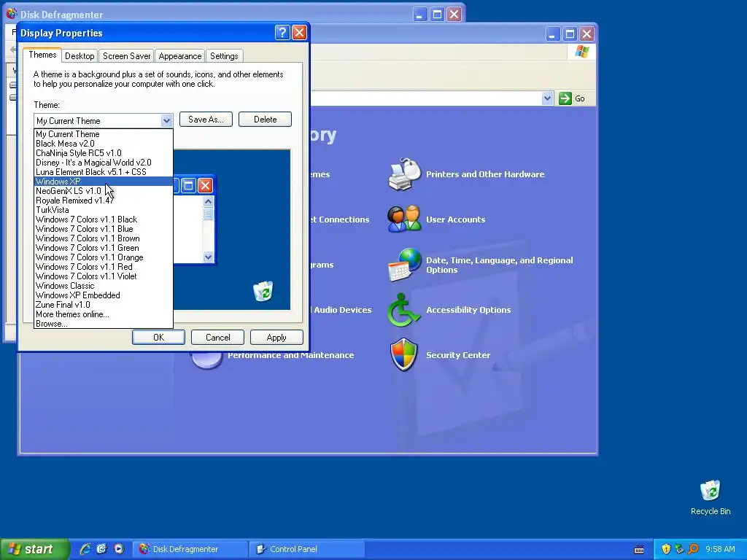Image resolution: width=747 pixels, height=560 pixels.
Task: Pick Windows 7 Colors v1.1 Green
Action: [x=104, y=248]
